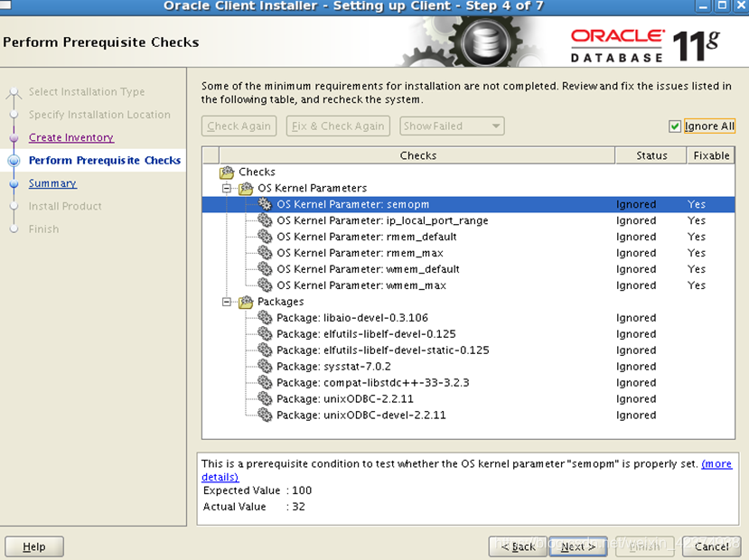Click the Checks root folder icon
The image size is (749, 560).
coord(227,172)
